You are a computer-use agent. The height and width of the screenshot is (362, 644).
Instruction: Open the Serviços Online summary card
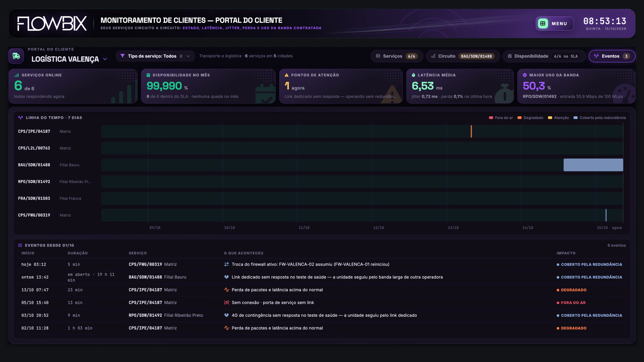73,86
